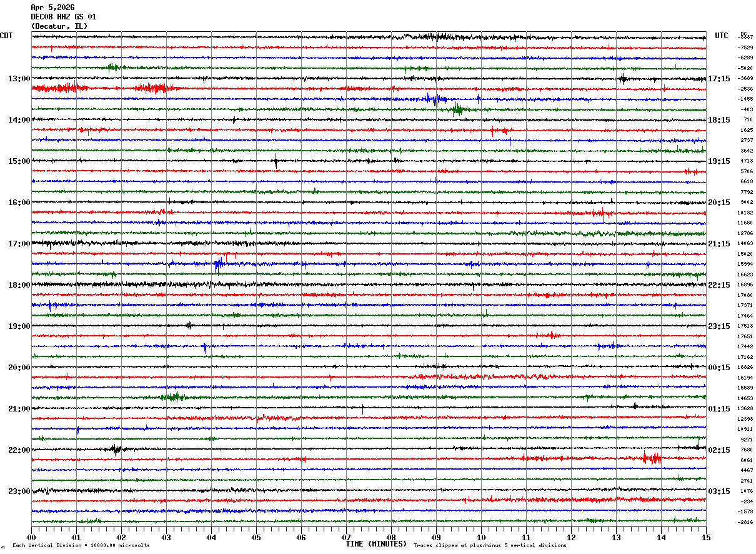This screenshot has height=554, width=756.
Task: Select the 16:00 CDT time label
Action: [x=19, y=203]
